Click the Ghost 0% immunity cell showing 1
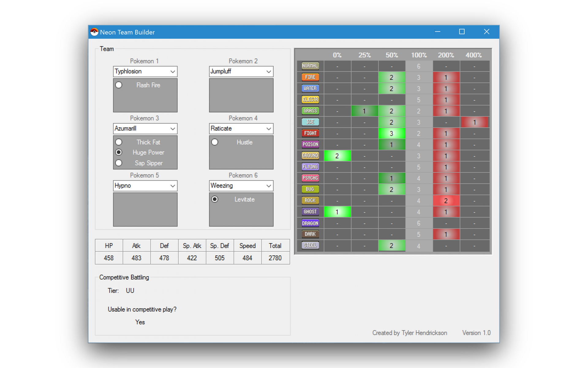This screenshot has width=588, height=368. coord(337,212)
